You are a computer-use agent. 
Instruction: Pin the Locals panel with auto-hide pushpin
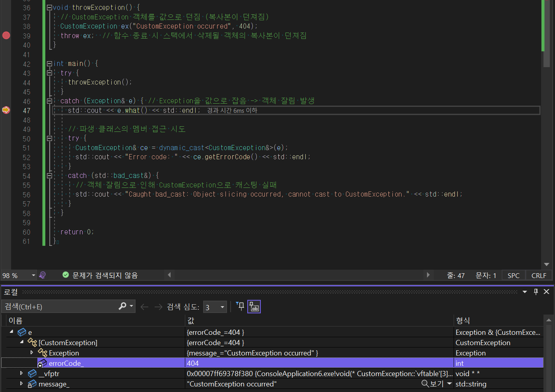tap(536, 292)
